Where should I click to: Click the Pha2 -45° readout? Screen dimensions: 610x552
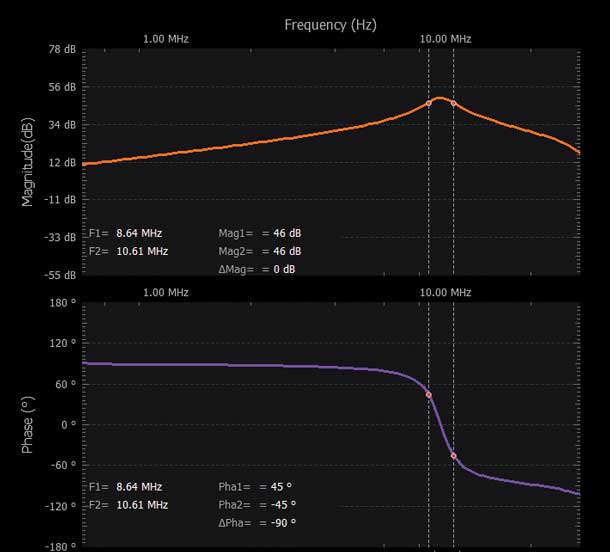tap(257, 504)
